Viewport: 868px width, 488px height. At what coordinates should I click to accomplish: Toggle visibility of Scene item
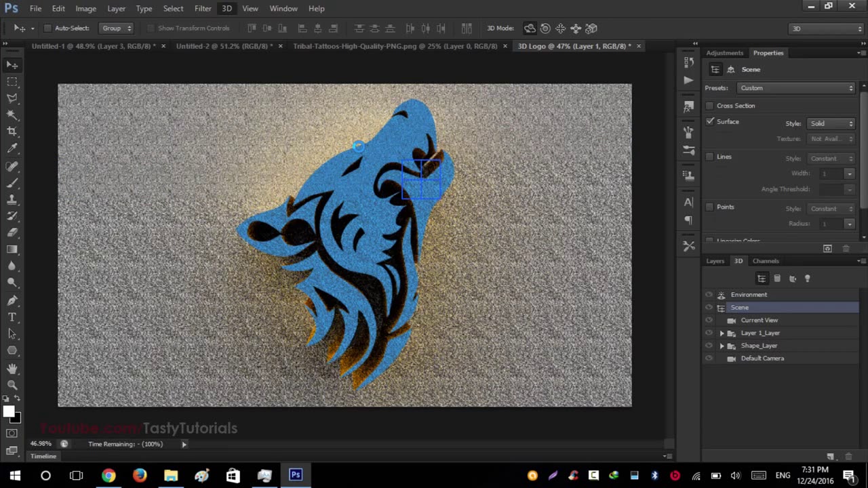coord(709,308)
